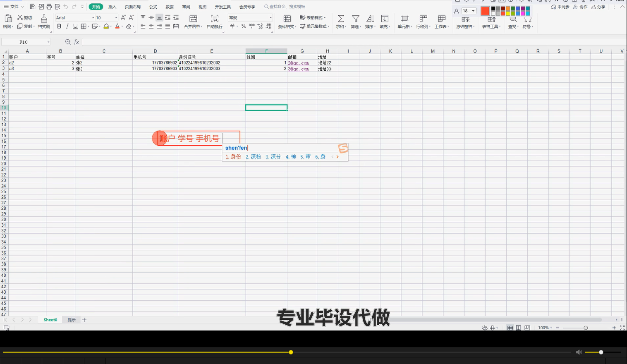Screen dimensions: 627x364
Task: Switch to the Page Layout (页面布局) tab
Action: point(133,7)
